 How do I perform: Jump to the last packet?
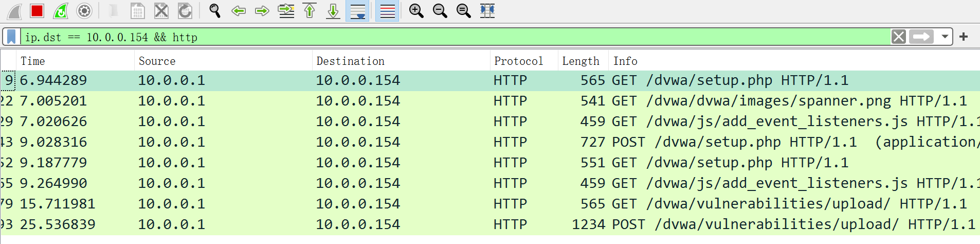[x=333, y=11]
